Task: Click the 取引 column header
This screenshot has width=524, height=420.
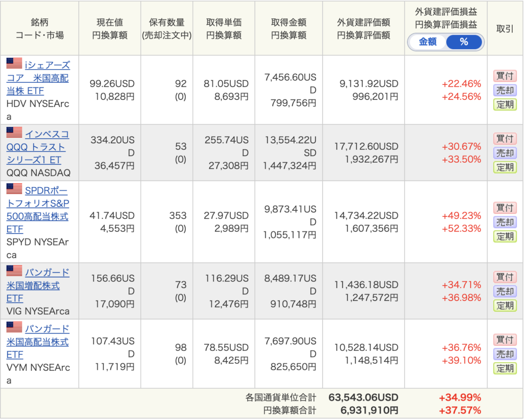Action: [505, 29]
